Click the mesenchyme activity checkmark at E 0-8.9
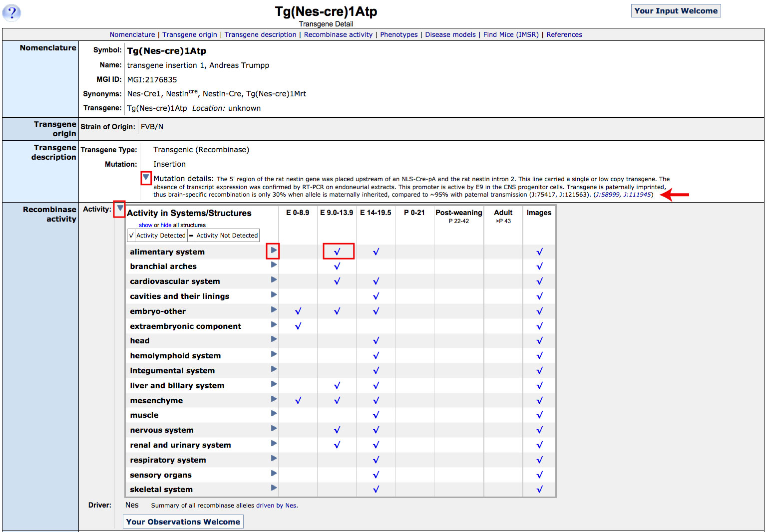Image resolution: width=767 pixels, height=532 pixels. click(298, 400)
